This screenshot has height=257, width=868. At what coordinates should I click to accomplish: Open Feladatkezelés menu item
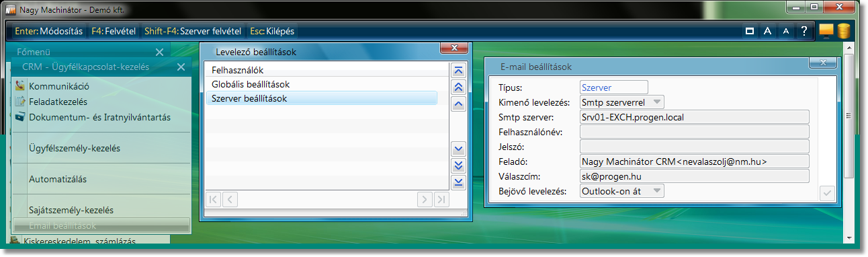[x=58, y=102]
